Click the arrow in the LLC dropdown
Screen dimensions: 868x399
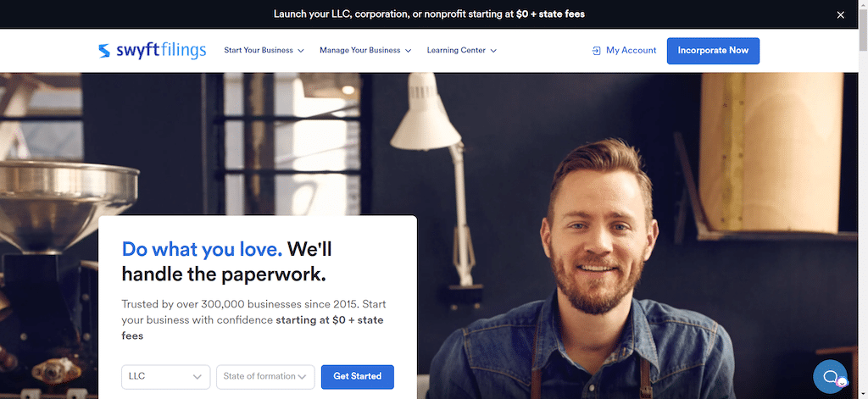coord(197,377)
